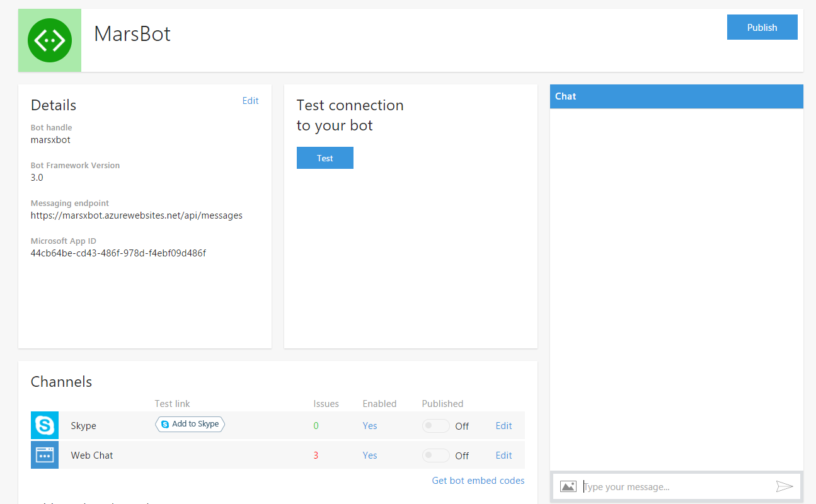The width and height of the screenshot is (816, 504).
Task: Click Test connection to your bot heading
Action: pyautogui.click(x=350, y=115)
